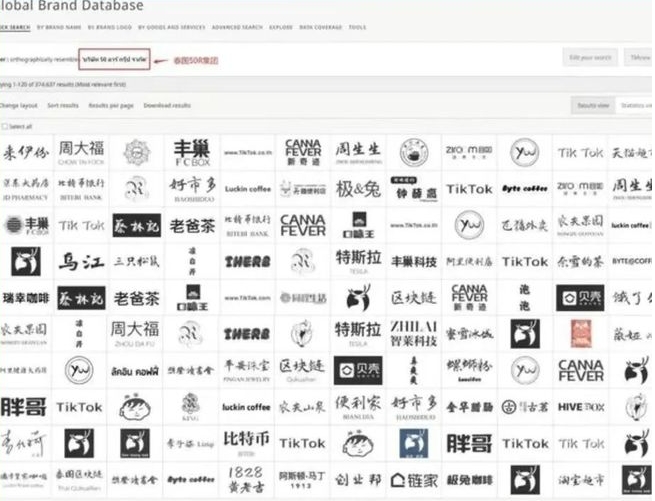Screen dimensions: 655x501
Task: Open the 1828 王老吉 logo result
Action: 246,479
